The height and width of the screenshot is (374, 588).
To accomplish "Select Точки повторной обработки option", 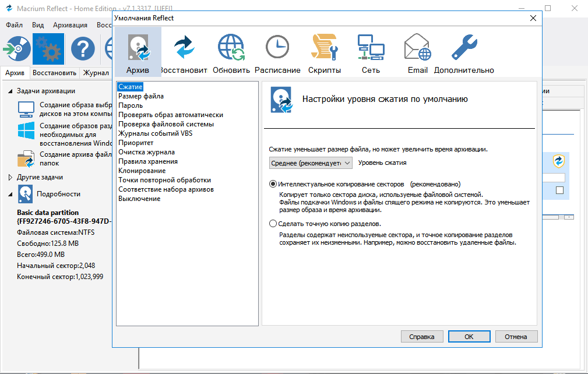I will coord(164,180).
